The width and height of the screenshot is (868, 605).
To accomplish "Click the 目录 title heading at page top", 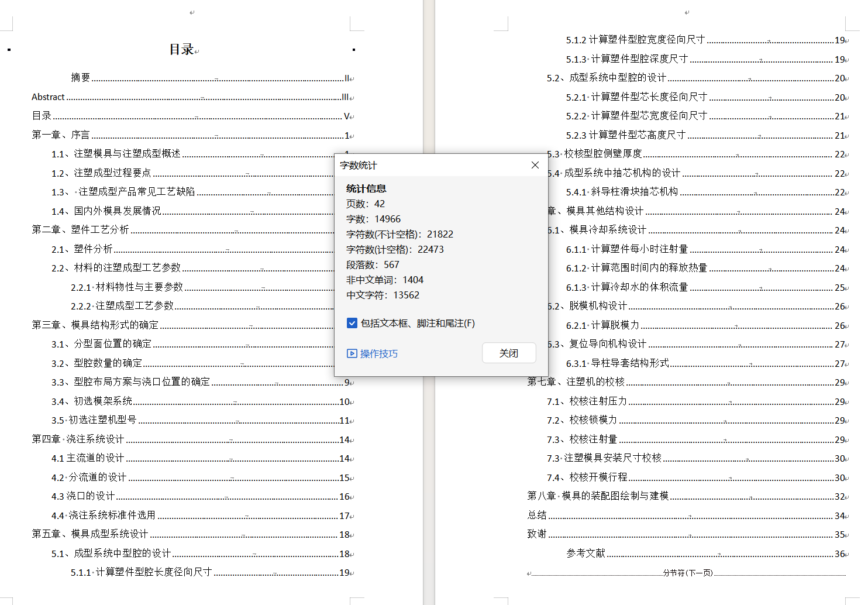I will tap(182, 49).
